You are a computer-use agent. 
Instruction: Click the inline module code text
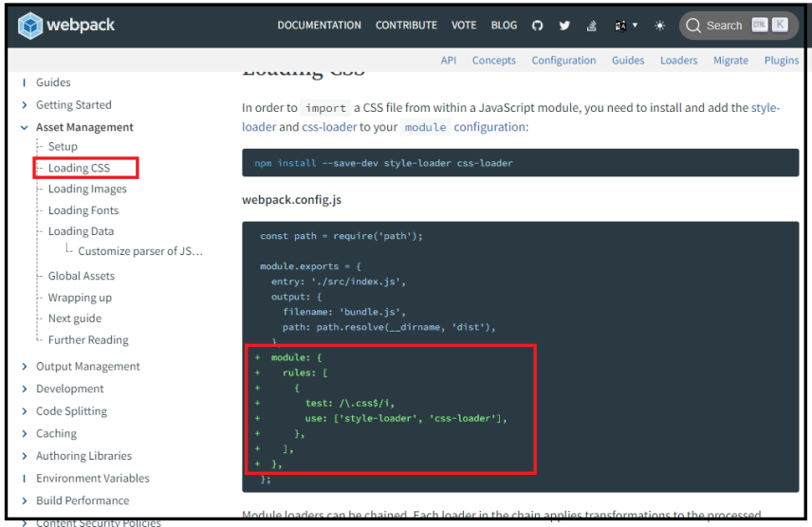[425, 127]
